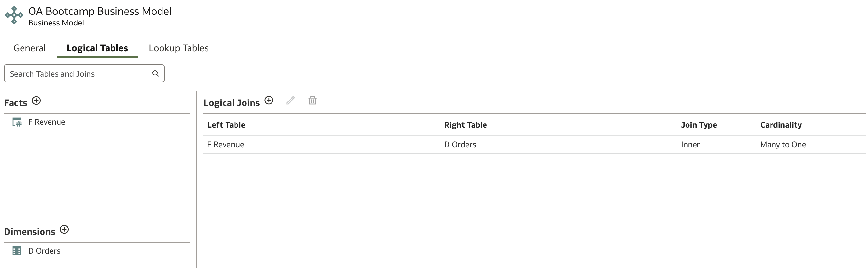Select D Orders in the Dimensions list

click(44, 251)
